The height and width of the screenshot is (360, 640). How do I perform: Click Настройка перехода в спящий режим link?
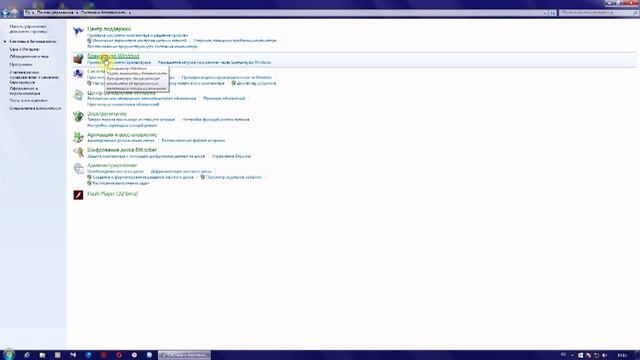coord(122,125)
